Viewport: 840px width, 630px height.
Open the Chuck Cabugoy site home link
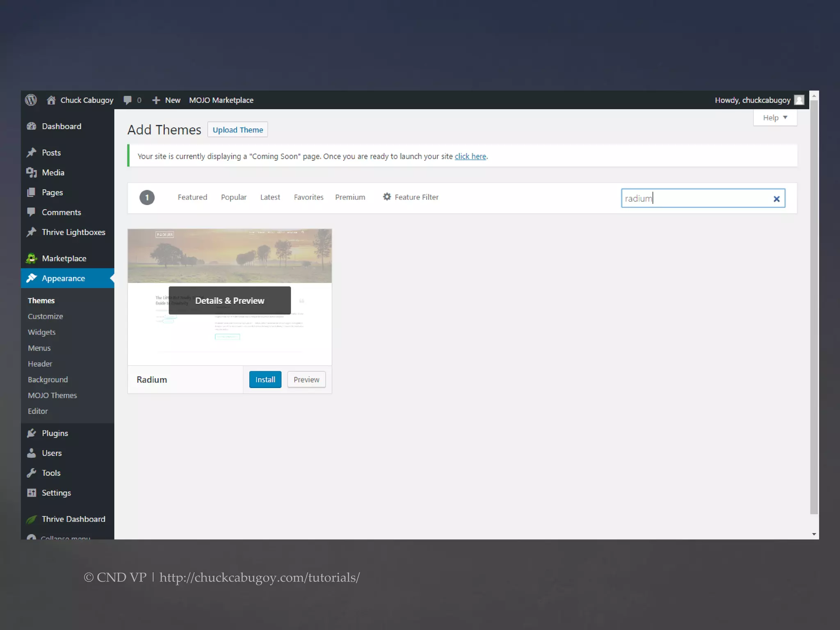80,100
